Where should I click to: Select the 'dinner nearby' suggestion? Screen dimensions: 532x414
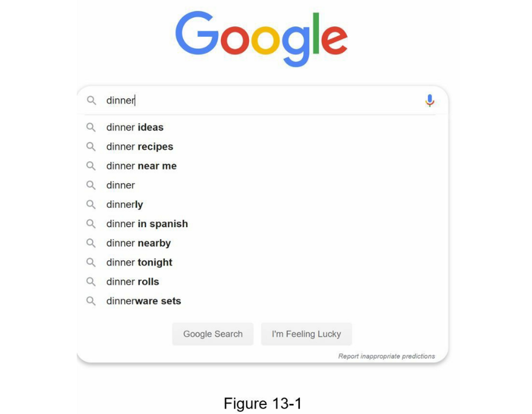tap(138, 243)
